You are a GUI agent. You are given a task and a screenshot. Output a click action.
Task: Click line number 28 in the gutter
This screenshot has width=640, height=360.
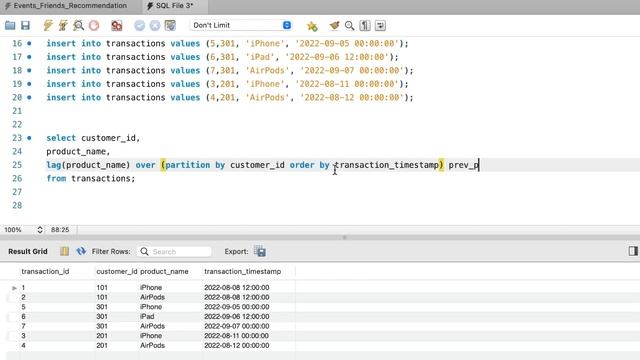pyautogui.click(x=17, y=205)
